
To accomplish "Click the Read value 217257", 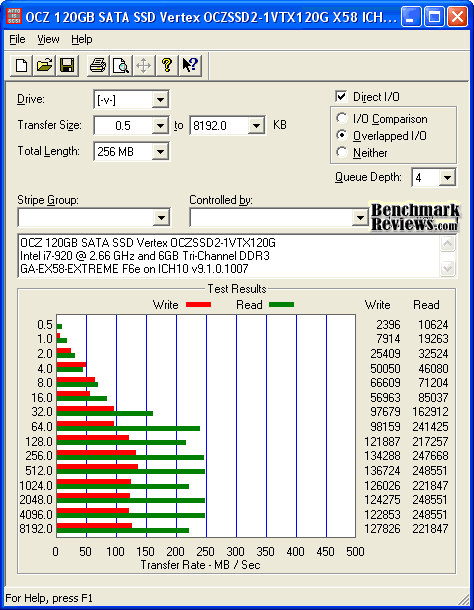I will [x=430, y=442].
